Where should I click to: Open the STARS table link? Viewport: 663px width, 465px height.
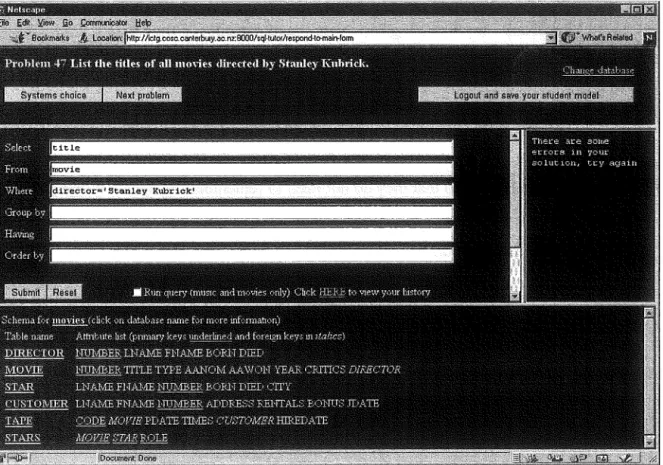tap(22, 438)
